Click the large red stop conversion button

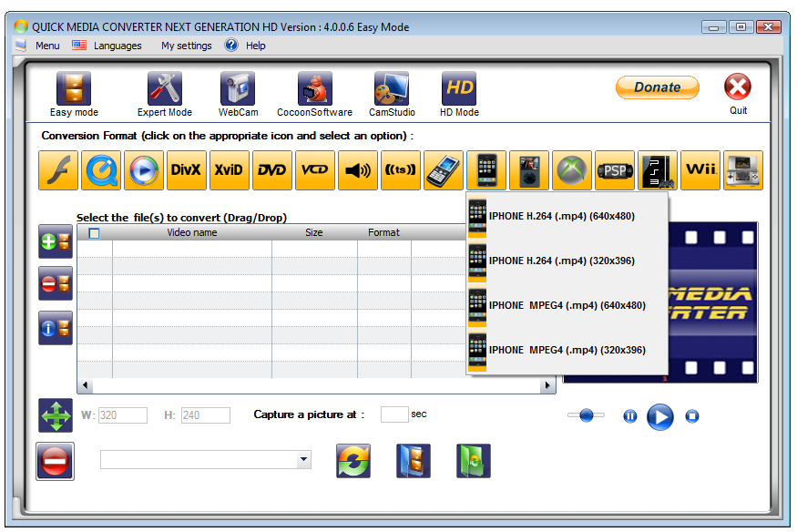pos(55,461)
